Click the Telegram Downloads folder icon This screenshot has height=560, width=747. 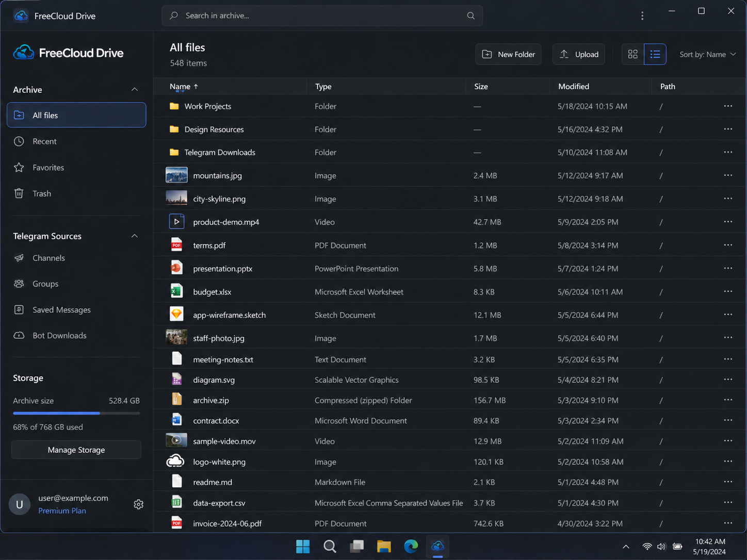[174, 152]
